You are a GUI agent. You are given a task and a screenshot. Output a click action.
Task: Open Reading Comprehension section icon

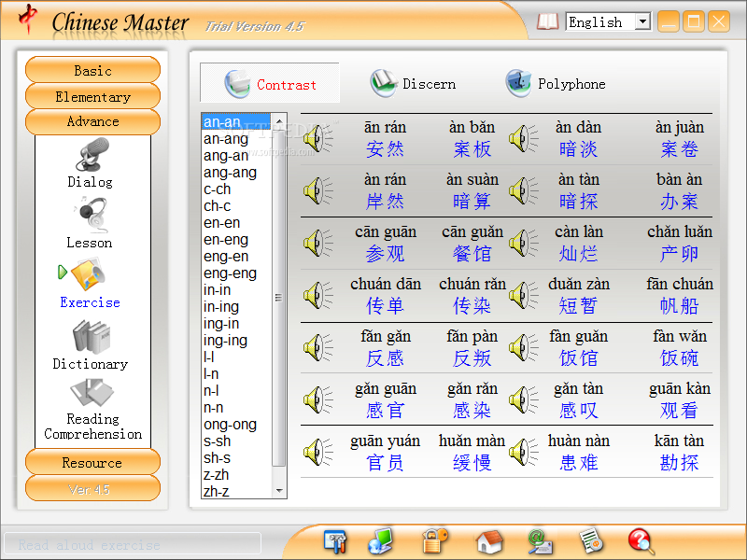92,394
